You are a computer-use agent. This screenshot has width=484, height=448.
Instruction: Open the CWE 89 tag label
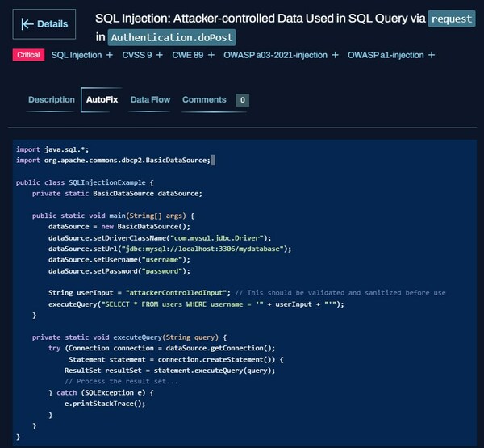(187, 55)
